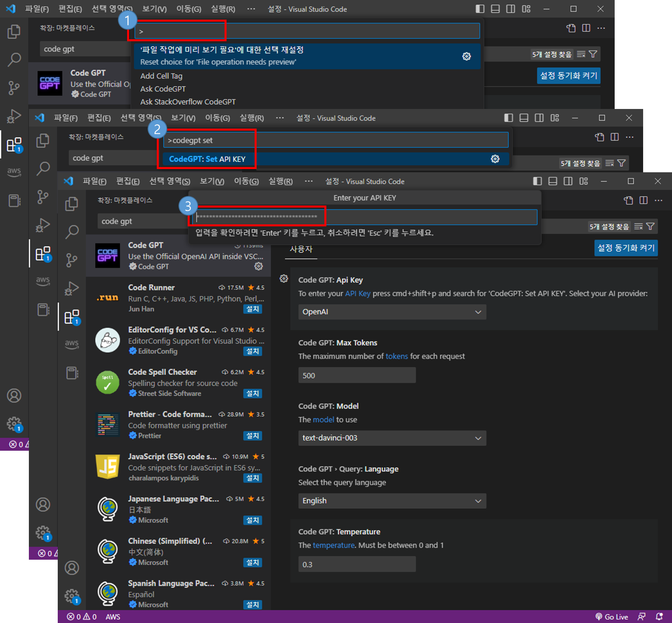Open 편집(E) menu in the front window

click(x=128, y=181)
